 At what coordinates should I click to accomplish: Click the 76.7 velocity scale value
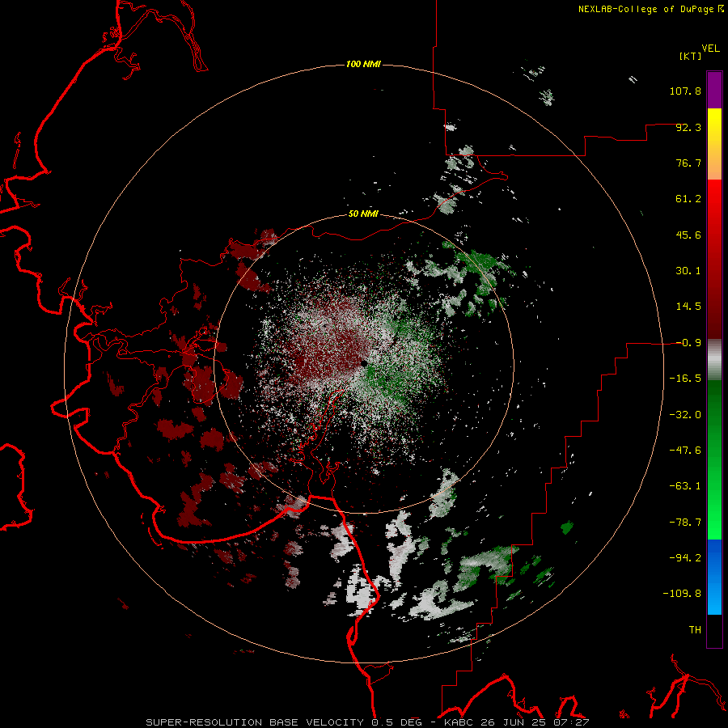688,163
